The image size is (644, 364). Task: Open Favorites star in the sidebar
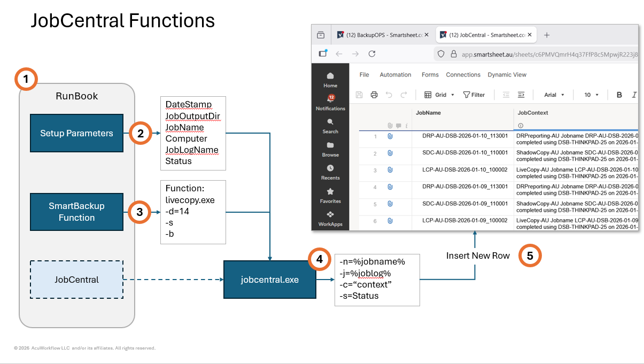[330, 192]
